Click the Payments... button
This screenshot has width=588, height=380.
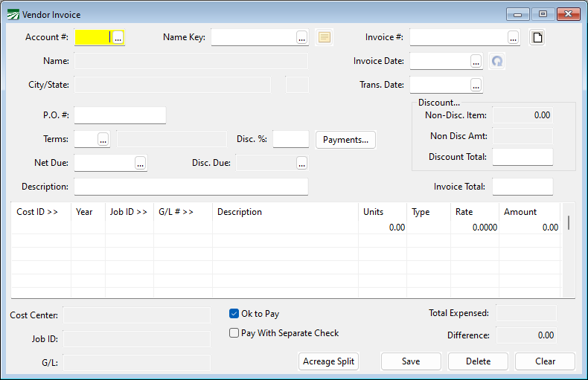(346, 140)
